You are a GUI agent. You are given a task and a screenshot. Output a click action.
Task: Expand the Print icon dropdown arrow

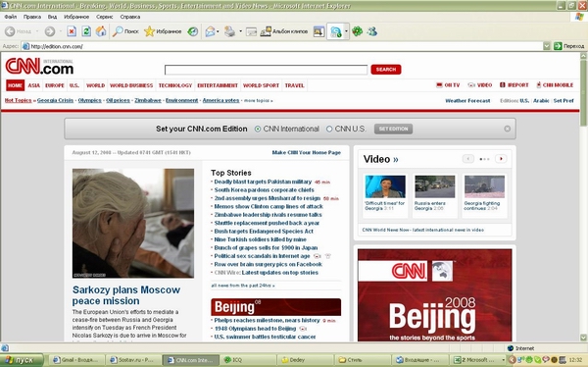point(240,31)
